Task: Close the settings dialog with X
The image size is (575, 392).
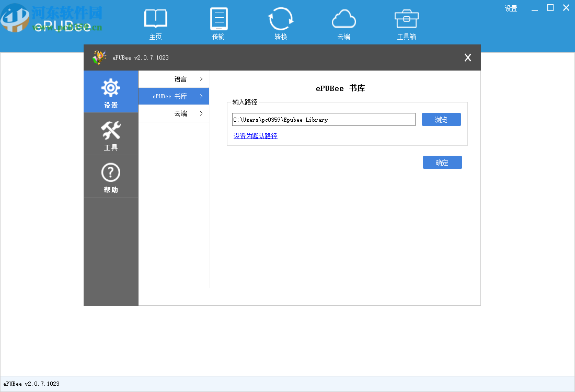Action: 467,57
